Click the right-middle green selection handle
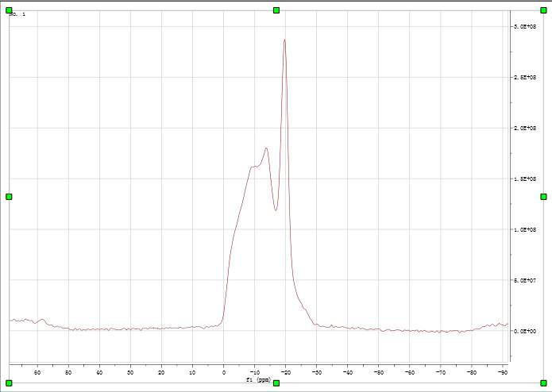This screenshot has width=552, height=392. 543,197
